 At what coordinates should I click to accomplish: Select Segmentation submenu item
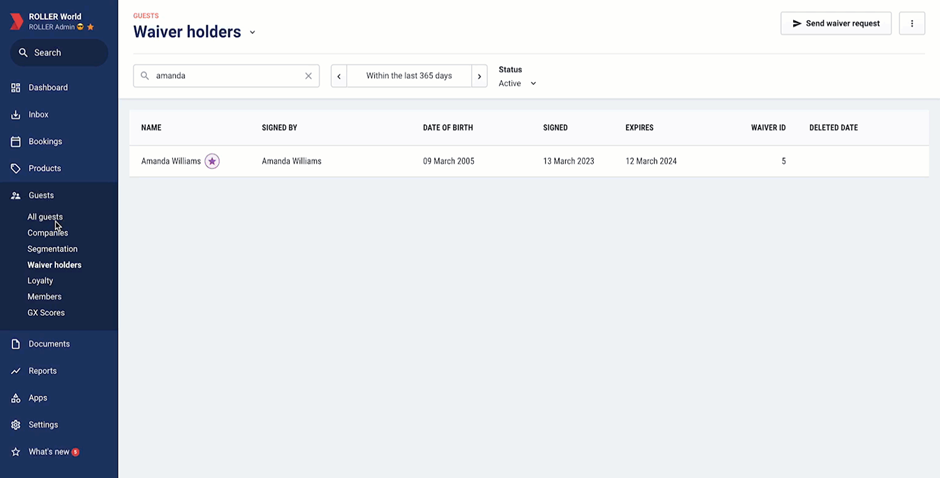click(52, 249)
